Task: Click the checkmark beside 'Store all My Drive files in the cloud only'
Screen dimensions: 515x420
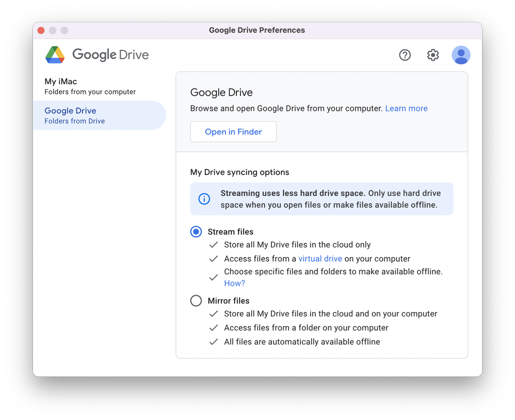Action: point(213,245)
